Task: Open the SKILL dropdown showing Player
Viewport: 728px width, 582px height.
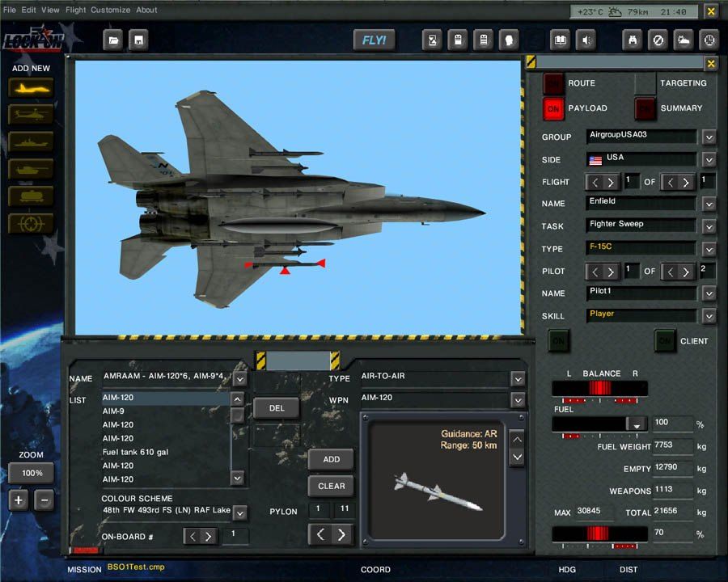Action: pyautogui.click(x=709, y=315)
